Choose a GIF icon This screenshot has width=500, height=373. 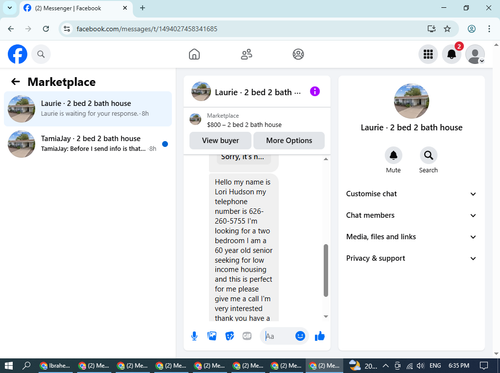point(247,336)
